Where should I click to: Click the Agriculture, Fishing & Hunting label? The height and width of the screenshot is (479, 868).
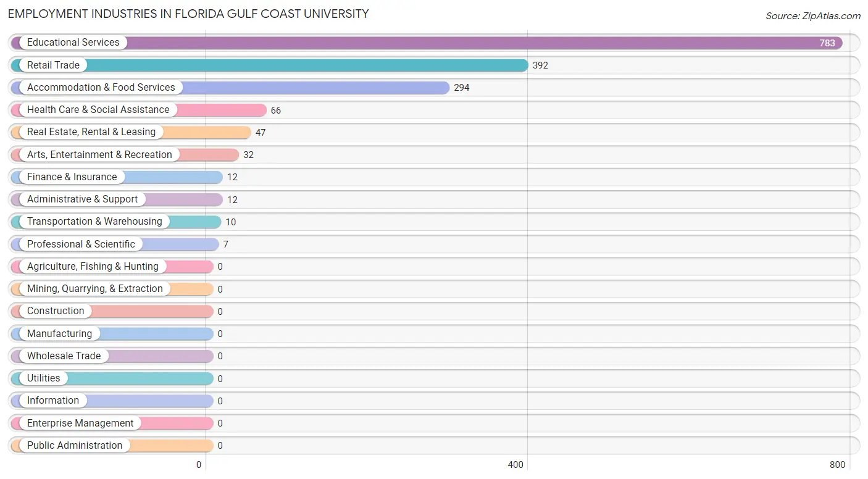click(93, 266)
